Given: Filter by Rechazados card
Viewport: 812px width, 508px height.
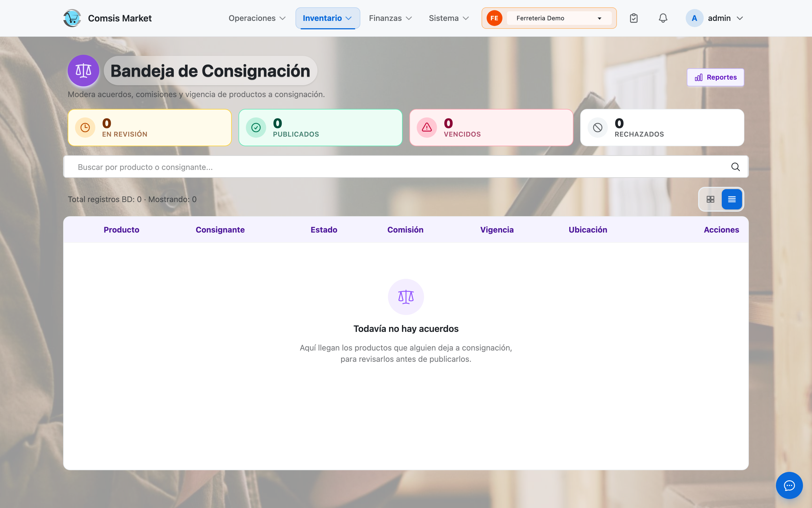Looking at the screenshot, I should click(x=662, y=128).
